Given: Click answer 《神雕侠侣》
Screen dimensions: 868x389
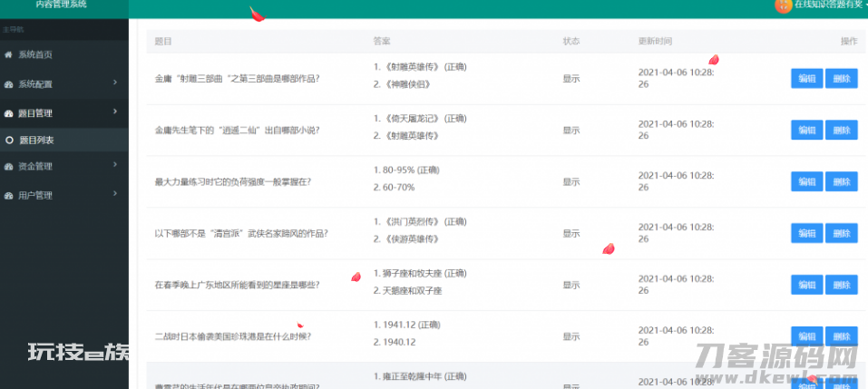Looking at the screenshot, I should tap(402, 84).
